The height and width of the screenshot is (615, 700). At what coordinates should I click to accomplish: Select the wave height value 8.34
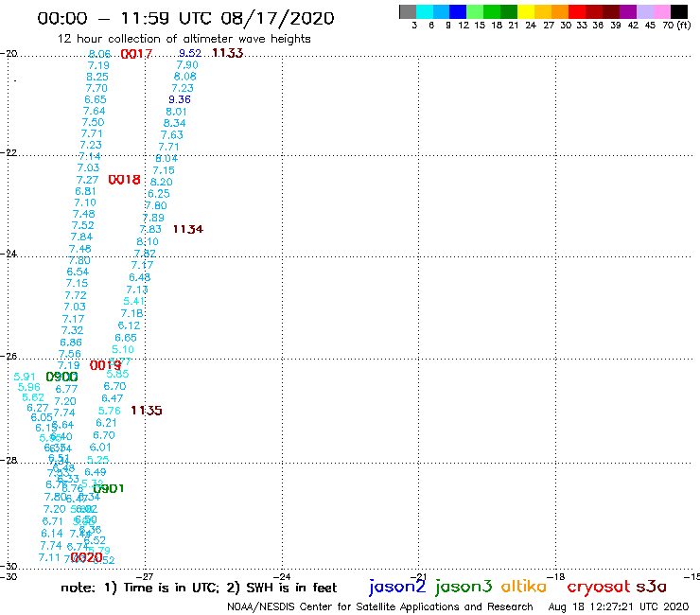tap(175, 123)
